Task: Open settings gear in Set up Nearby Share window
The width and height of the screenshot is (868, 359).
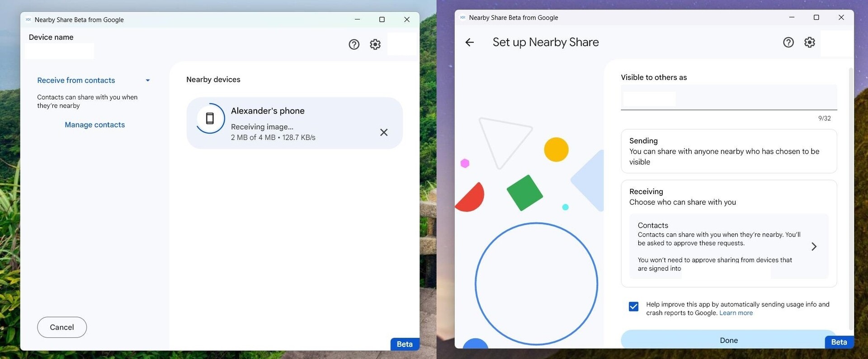Action: 810,42
